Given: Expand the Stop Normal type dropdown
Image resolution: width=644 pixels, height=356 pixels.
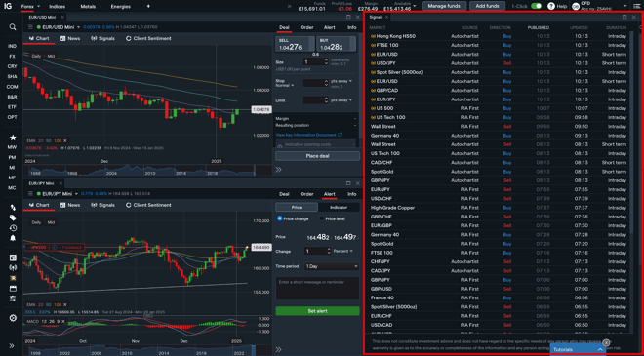Looking at the screenshot, I should coord(286,86).
